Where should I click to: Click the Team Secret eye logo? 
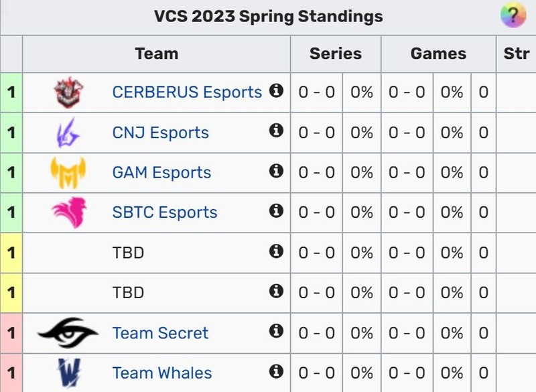pos(68,332)
